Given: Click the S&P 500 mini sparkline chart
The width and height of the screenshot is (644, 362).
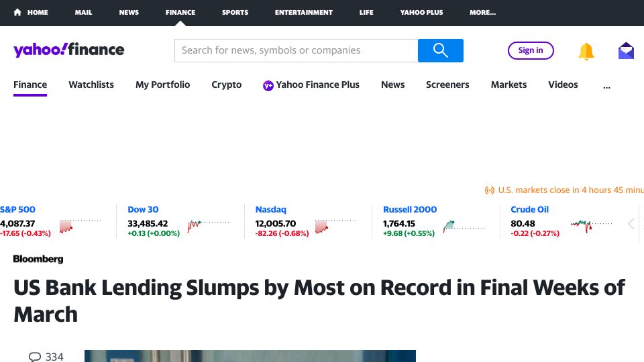Looking at the screenshot, I should [x=80, y=226].
